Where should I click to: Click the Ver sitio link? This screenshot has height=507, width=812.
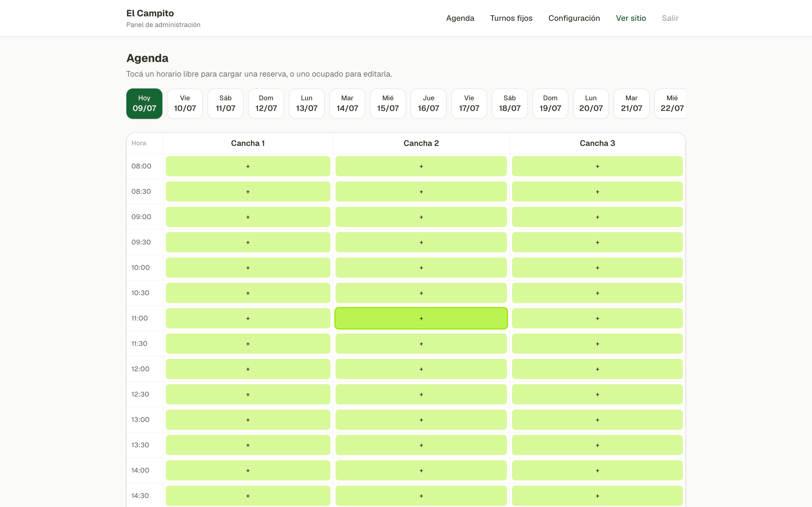[x=631, y=18]
